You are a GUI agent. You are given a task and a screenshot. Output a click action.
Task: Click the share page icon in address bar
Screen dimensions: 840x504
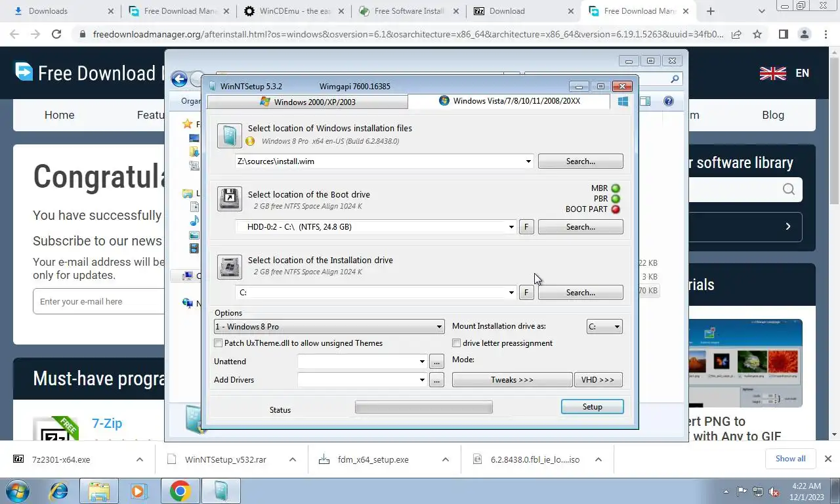(x=736, y=34)
